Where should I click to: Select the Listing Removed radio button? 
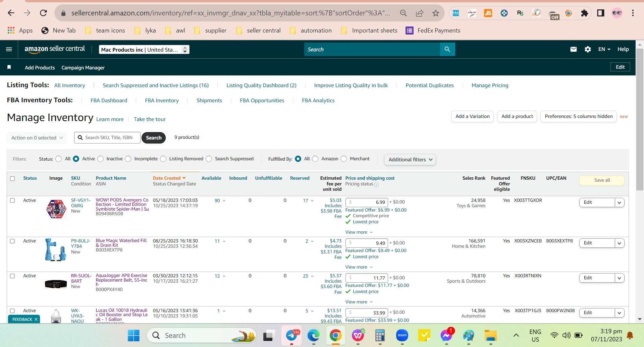(x=163, y=159)
